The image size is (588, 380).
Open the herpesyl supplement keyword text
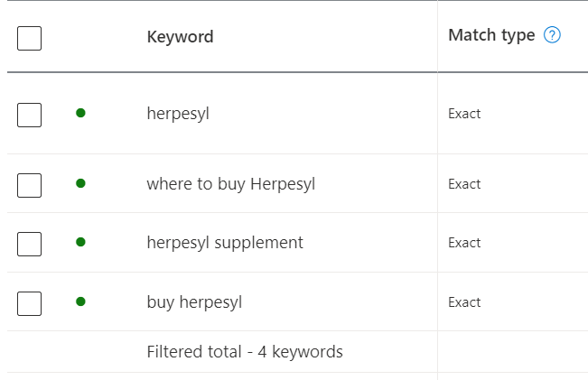pos(225,243)
